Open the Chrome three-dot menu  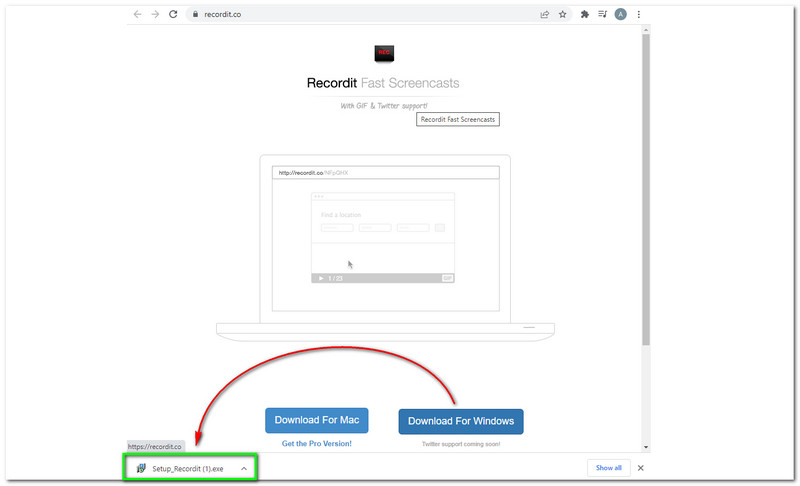(638, 14)
